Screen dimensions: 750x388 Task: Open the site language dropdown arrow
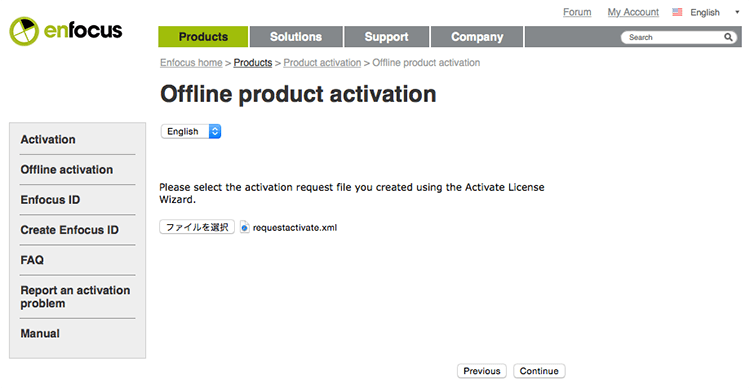pyautogui.click(x=737, y=12)
